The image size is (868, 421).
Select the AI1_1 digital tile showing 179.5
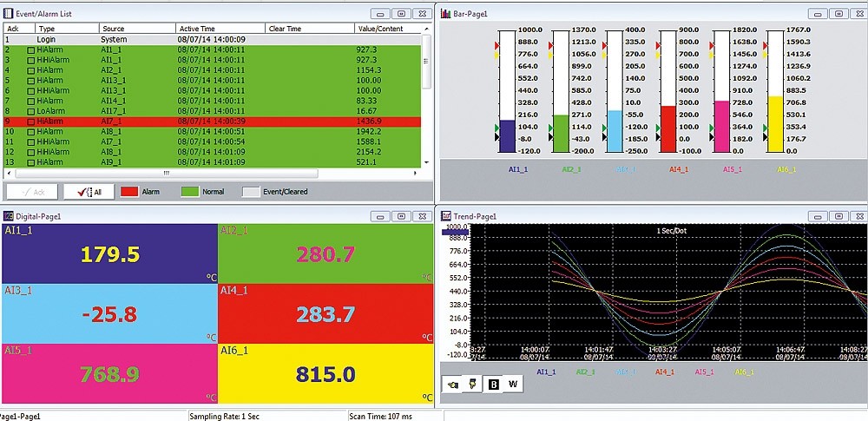tap(109, 253)
